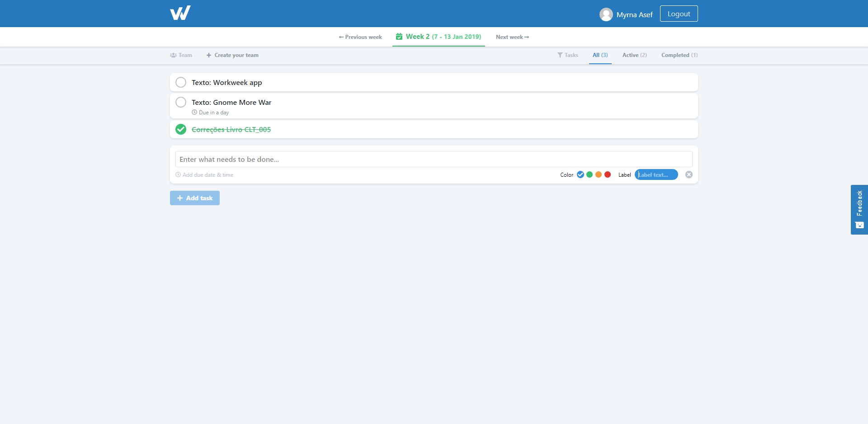Screen dimensions: 868x424
Task: Click the clock icon for due date
Action: point(178,175)
